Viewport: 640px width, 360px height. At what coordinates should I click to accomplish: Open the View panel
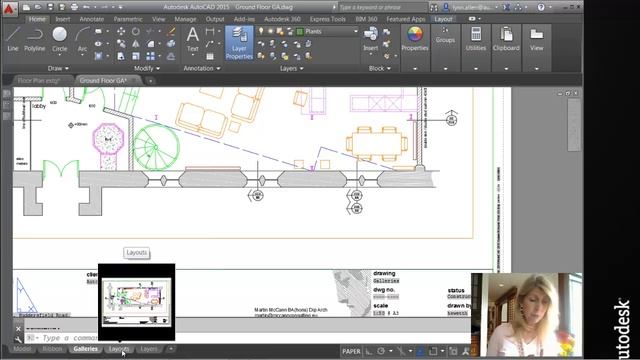tap(536, 39)
